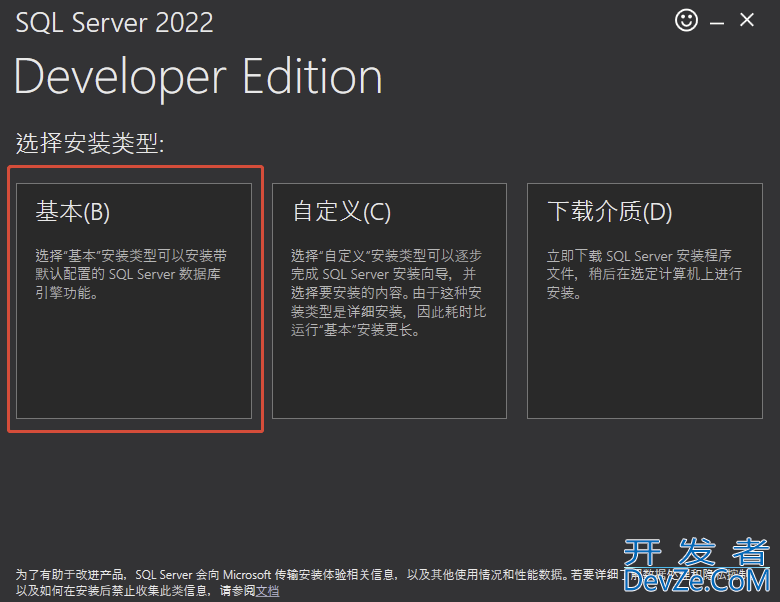The height and width of the screenshot is (602, 780).
Task: Click the SQL Server 2022 title text
Action: 114,23
